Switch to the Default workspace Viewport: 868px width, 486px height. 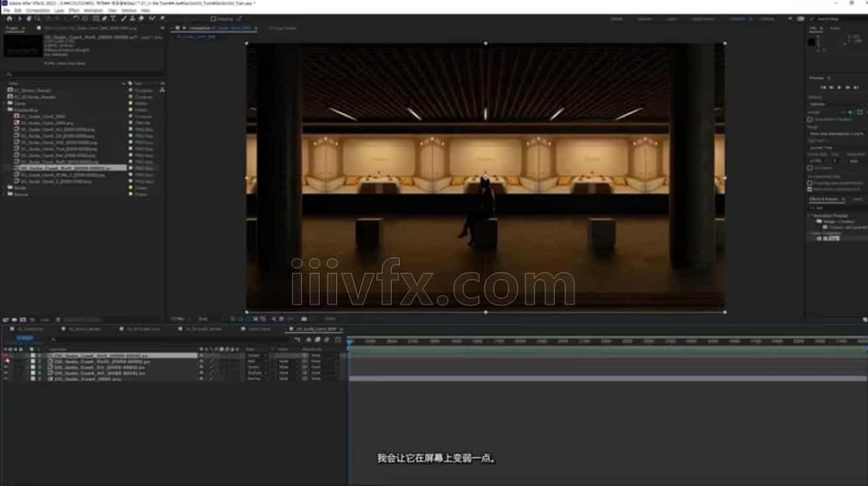tap(616, 19)
